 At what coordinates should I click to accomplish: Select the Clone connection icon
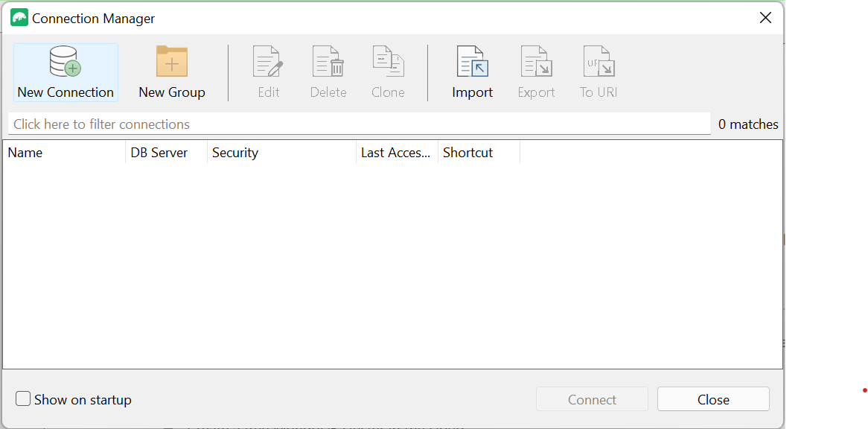[388, 72]
